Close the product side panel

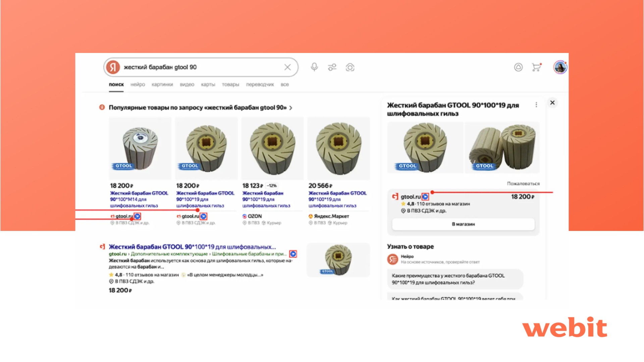552,103
